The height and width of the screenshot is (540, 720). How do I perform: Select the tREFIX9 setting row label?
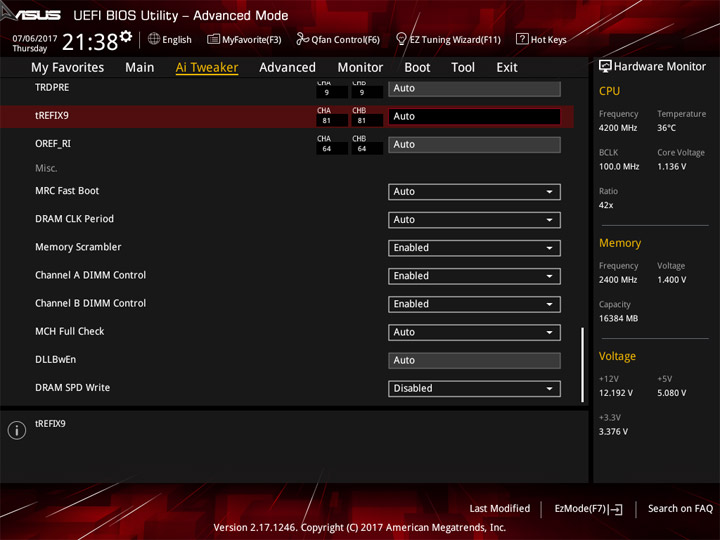tap(52, 116)
